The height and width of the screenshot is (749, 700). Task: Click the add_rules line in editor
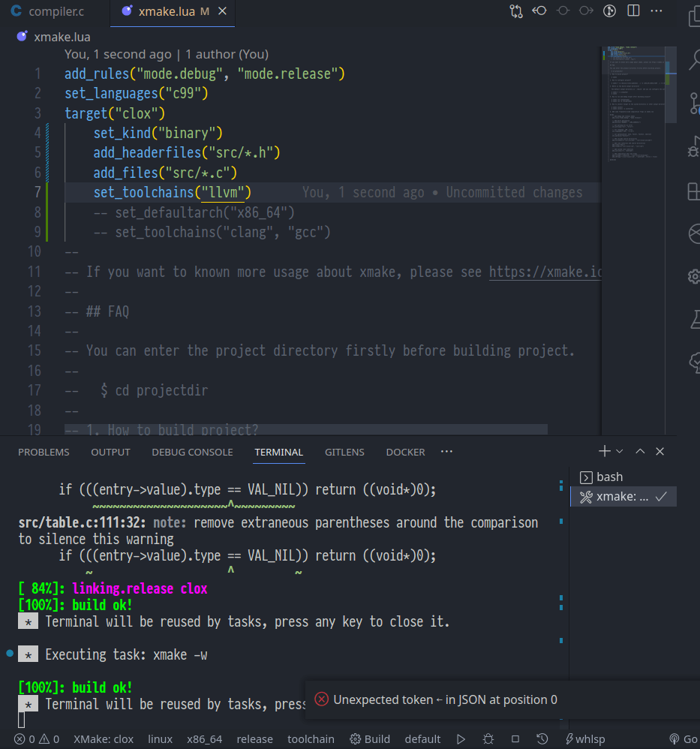204,74
